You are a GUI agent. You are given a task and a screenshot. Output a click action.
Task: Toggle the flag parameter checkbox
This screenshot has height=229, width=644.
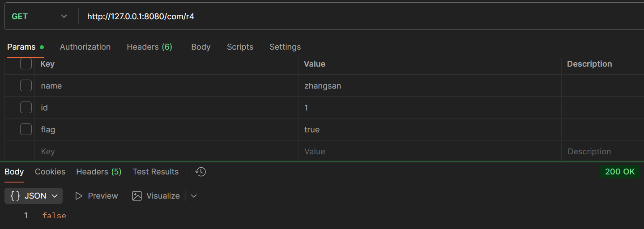tap(26, 129)
